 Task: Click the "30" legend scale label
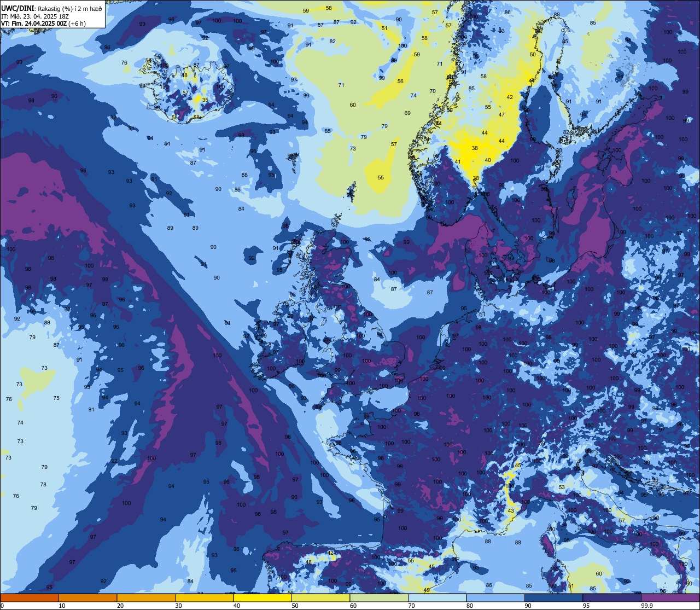178,606
